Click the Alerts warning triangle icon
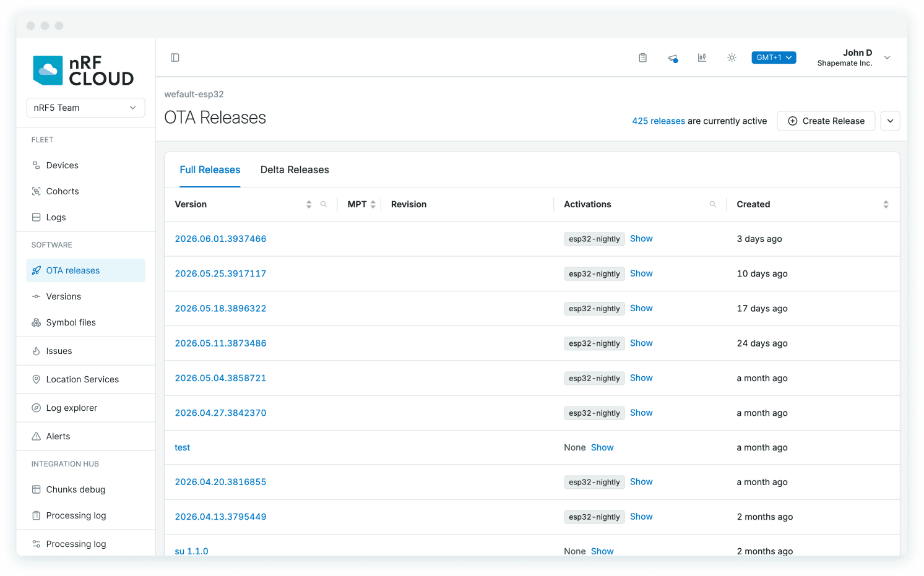924x576 pixels. (37, 436)
